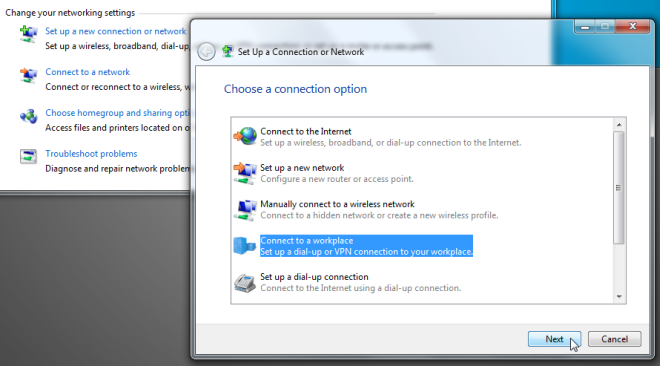
Task: Click the list scrollbar up arrow
Action: pos(619,125)
